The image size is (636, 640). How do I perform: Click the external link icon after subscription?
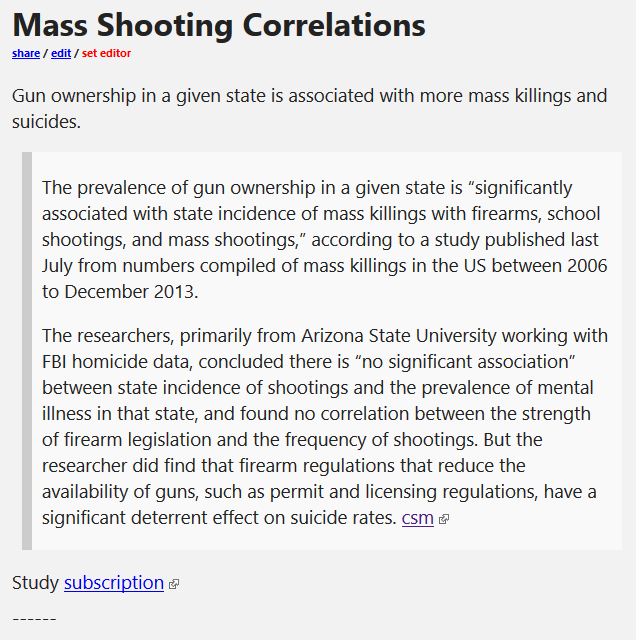click(174, 584)
